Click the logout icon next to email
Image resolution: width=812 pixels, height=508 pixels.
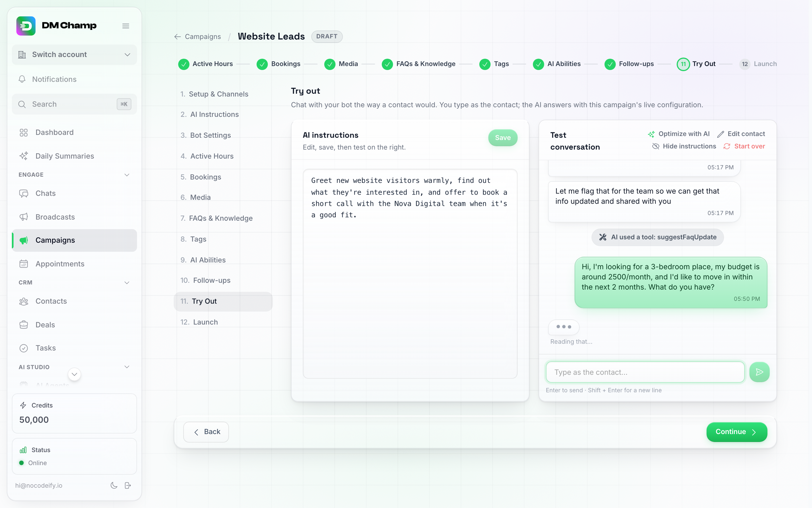tap(128, 485)
